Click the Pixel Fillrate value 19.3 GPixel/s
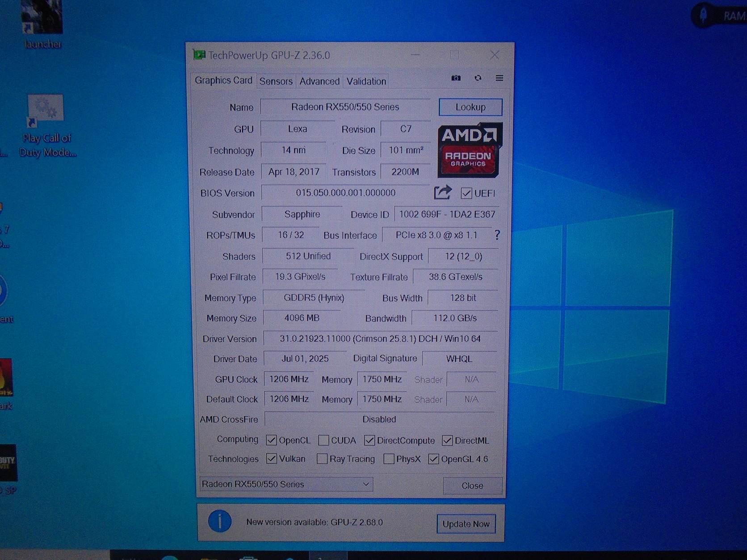The width and height of the screenshot is (747, 560). click(x=300, y=276)
